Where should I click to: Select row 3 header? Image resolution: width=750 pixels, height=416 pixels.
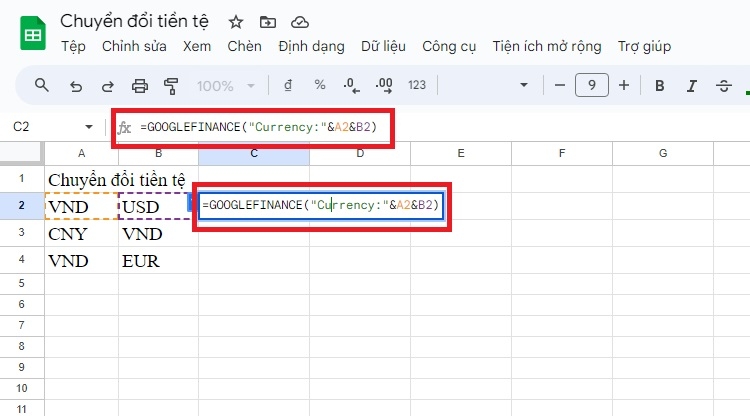click(x=22, y=233)
